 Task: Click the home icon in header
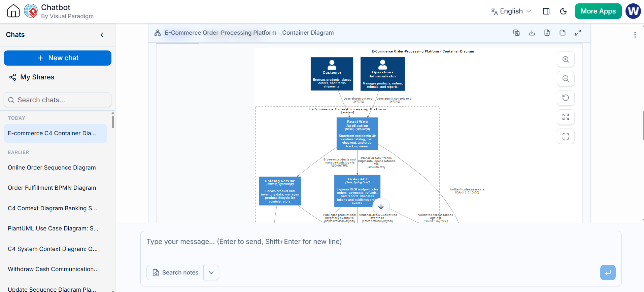[13, 11]
